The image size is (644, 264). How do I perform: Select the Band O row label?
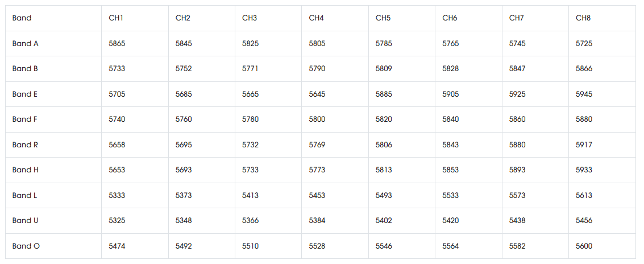coord(26,246)
